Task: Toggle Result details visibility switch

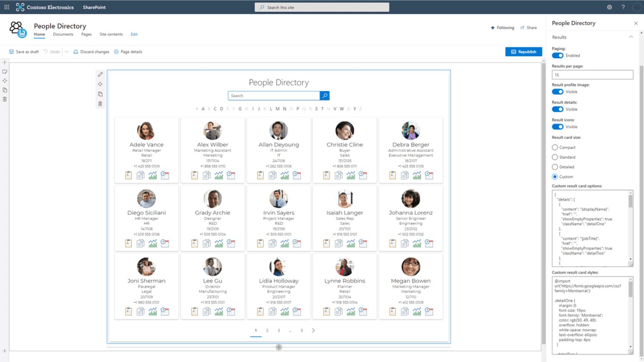Action: [558, 109]
